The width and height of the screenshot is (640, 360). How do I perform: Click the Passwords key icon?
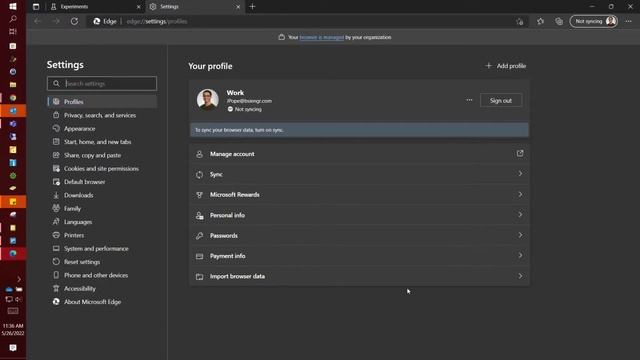199,236
